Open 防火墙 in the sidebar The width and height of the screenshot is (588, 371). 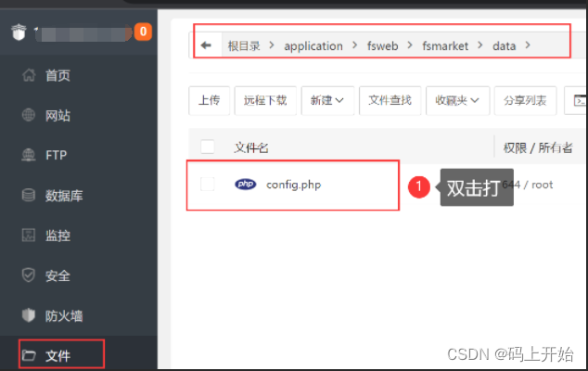pyautogui.click(x=64, y=316)
